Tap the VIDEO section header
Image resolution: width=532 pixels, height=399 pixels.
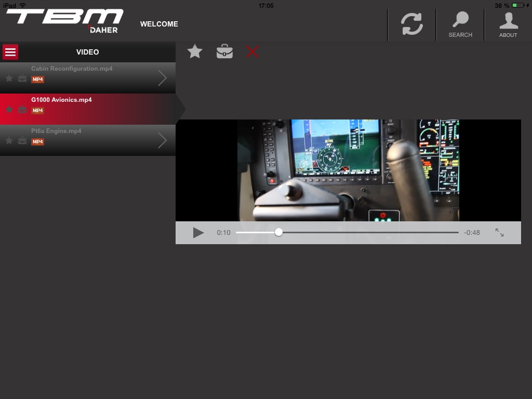[x=87, y=52]
